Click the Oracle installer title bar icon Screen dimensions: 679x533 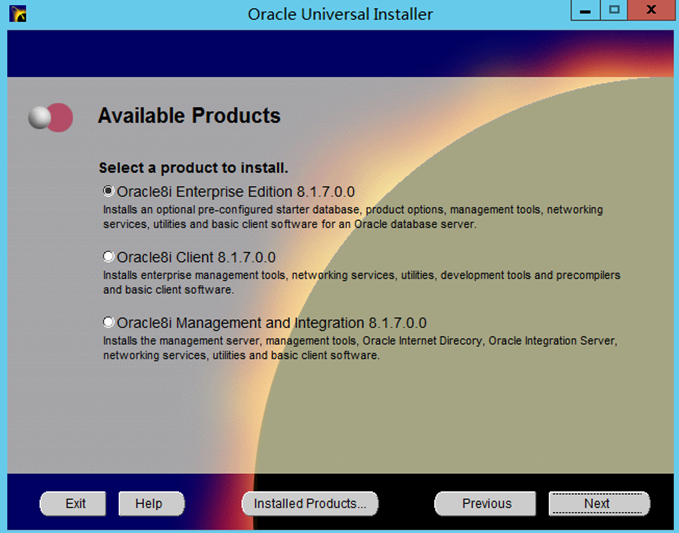pyautogui.click(x=18, y=14)
